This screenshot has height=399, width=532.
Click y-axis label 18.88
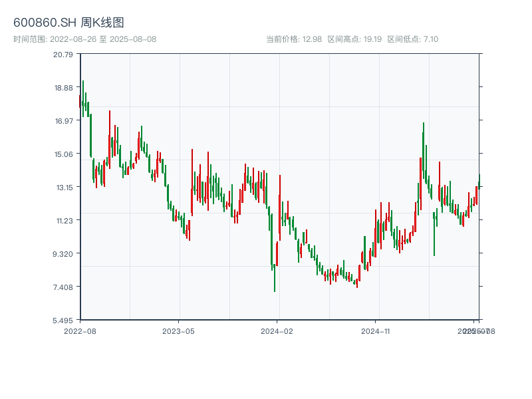pos(64,88)
